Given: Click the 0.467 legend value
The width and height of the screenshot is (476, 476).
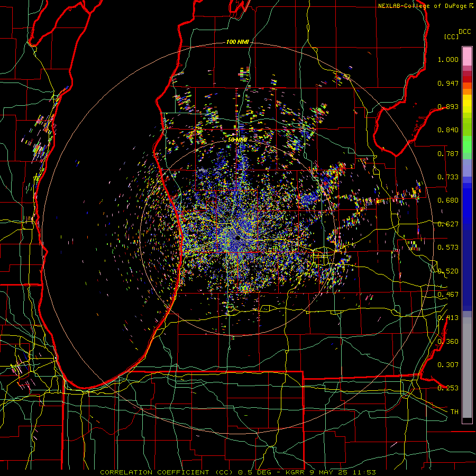Looking at the screenshot, I should pyautogui.click(x=448, y=295).
